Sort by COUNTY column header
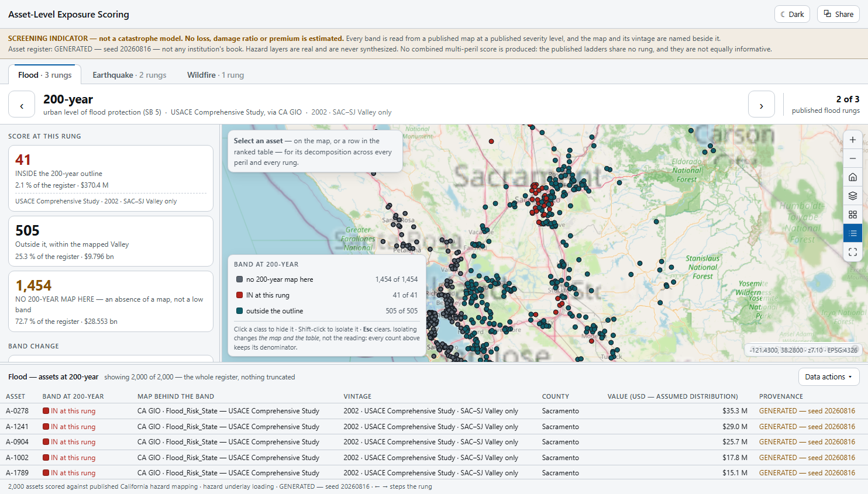The height and width of the screenshot is (494, 868). click(x=556, y=396)
